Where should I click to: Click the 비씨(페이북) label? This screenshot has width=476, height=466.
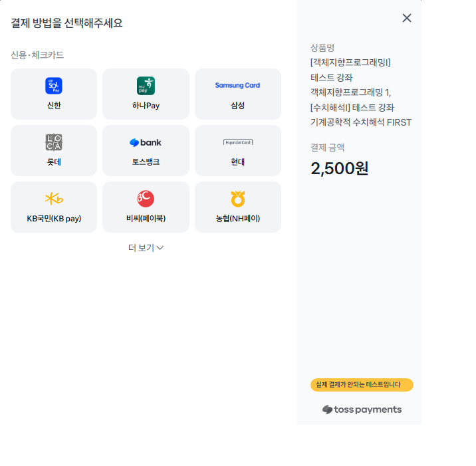pyautogui.click(x=146, y=218)
